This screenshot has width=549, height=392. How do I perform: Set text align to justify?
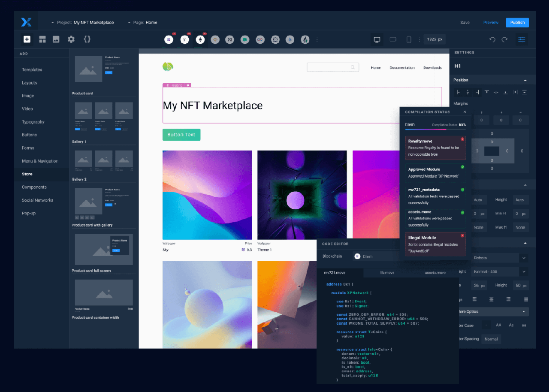pos(526,299)
